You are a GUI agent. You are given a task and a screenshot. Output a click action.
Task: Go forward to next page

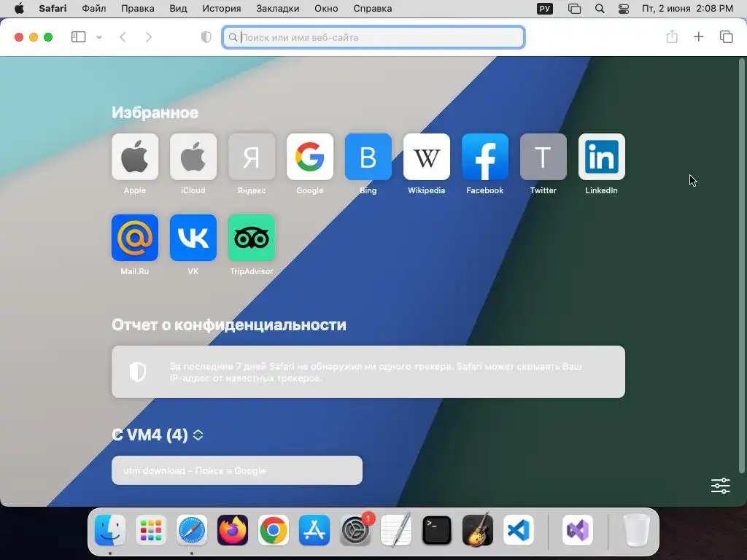[148, 37]
